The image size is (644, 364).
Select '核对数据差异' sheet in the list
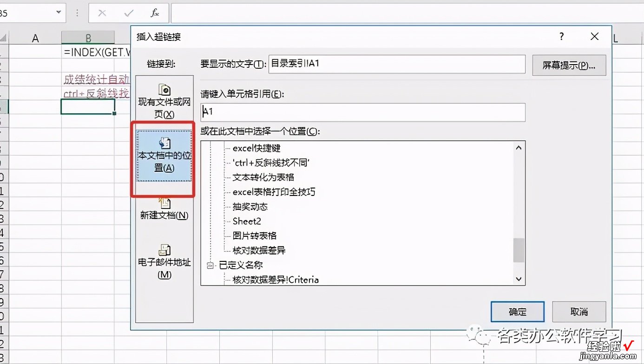(x=259, y=250)
